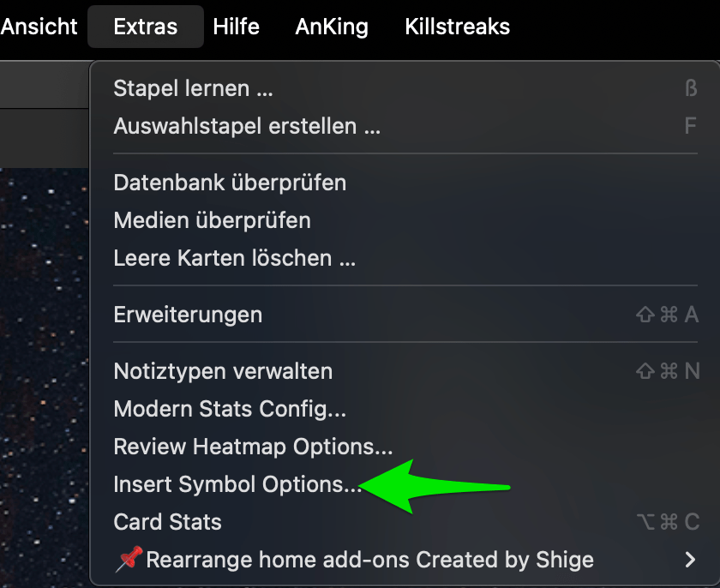Viewport: 720px width, 588px height.
Task: Open the Hilfe menu
Action: pyautogui.click(x=236, y=27)
